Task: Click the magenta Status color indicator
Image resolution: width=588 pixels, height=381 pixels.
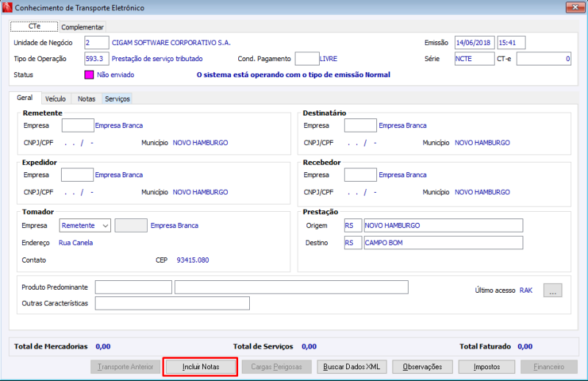Action: (x=89, y=75)
